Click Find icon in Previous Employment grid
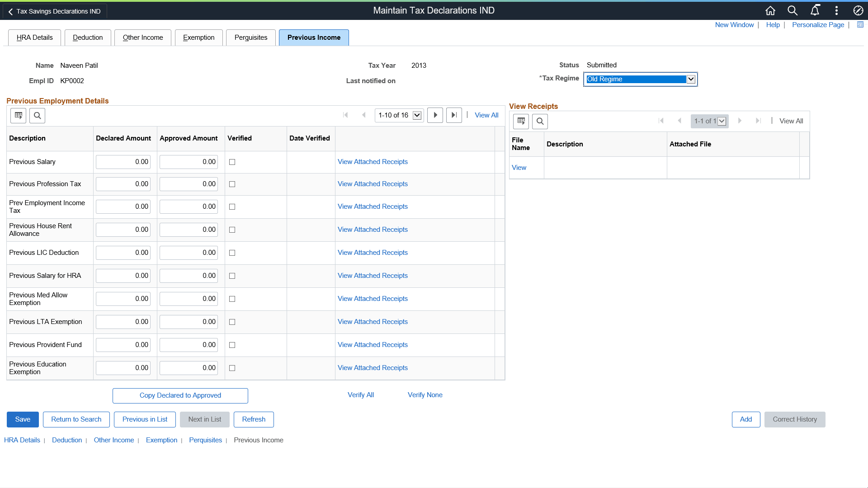 [38, 116]
